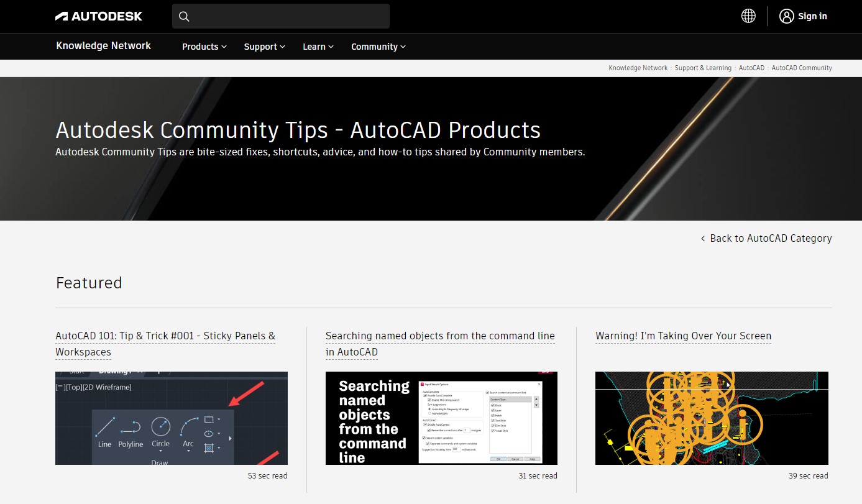
Task: Open Searching named objects article title
Action: click(440, 344)
